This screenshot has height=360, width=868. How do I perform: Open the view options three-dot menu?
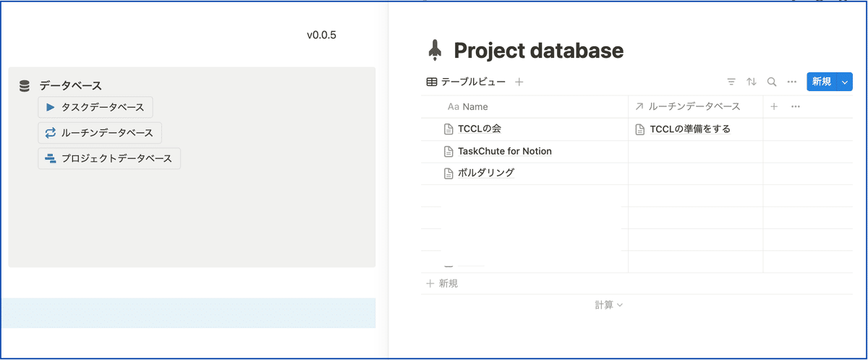pos(792,82)
